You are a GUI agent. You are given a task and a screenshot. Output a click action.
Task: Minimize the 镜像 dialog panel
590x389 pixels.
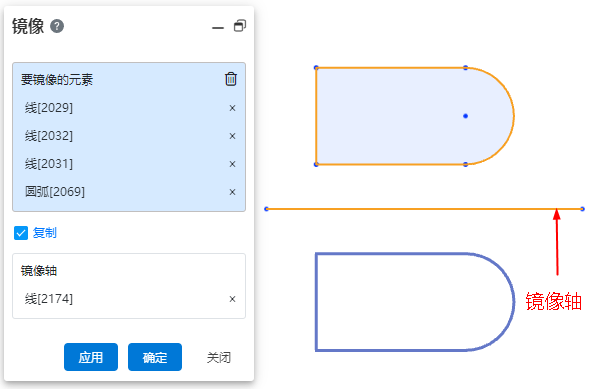(x=217, y=27)
